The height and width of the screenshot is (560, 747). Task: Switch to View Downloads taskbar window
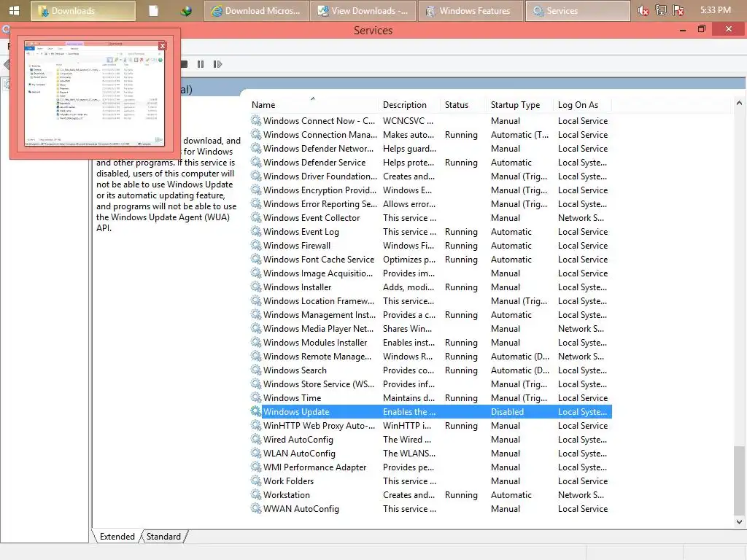click(363, 10)
